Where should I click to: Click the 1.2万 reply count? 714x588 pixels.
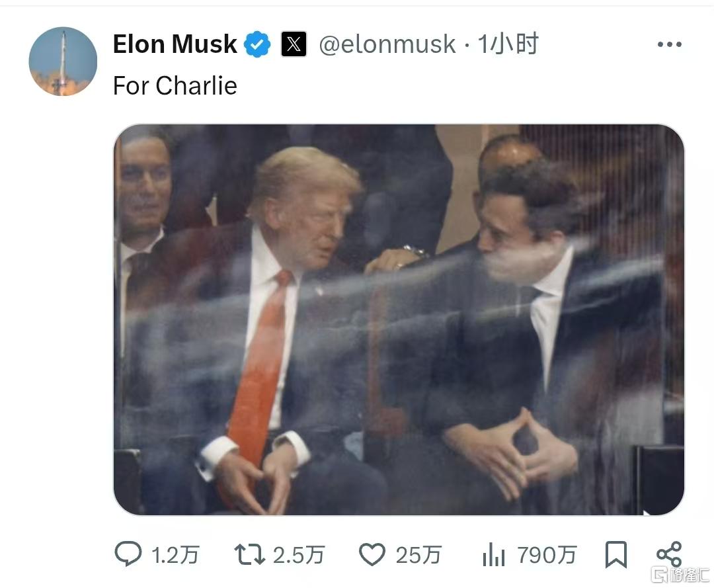pos(175,556)
